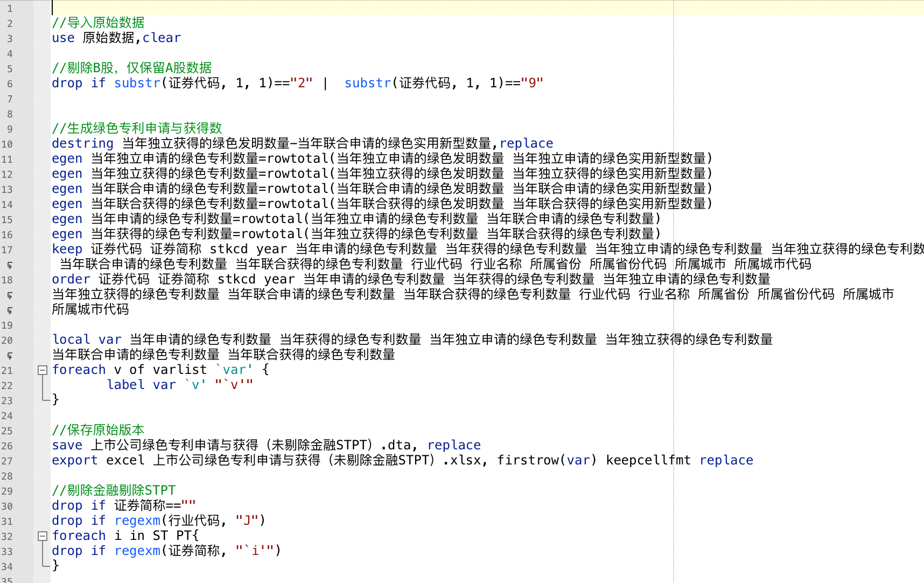The width and height of the screenshot is (924, 583).
Task: Click the 'keepcellfmt' option in export line
Action: pos(648,460)
